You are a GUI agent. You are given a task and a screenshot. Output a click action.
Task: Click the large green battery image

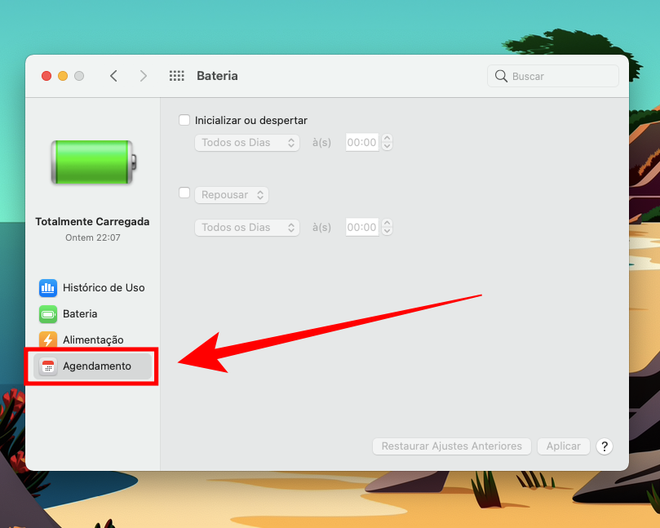coord(93,162)
